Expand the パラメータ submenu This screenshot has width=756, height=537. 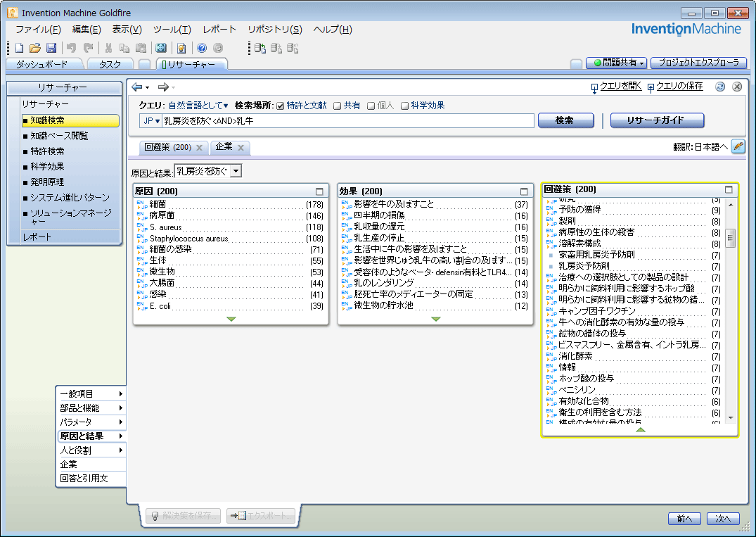click(91, 422)
